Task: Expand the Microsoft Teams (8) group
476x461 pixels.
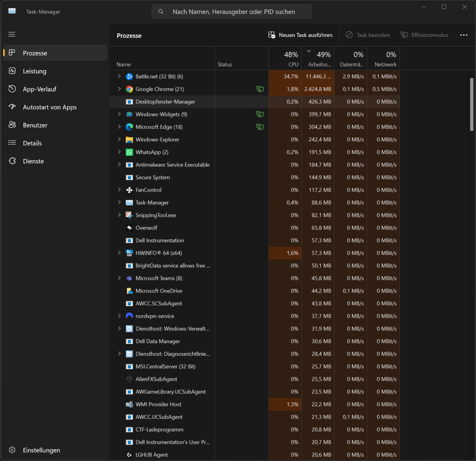Action: 119,278
